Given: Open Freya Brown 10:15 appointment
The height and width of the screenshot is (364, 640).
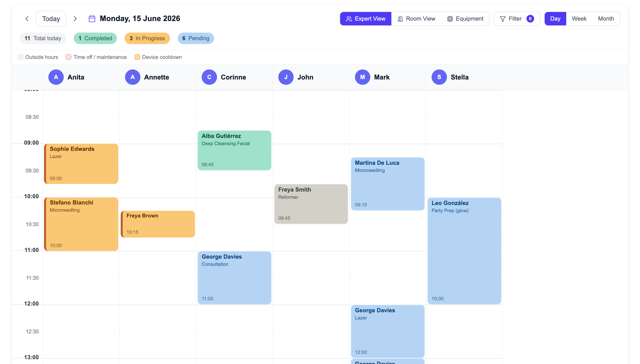Looking at the screenshot, I should (x=158, y=224).
